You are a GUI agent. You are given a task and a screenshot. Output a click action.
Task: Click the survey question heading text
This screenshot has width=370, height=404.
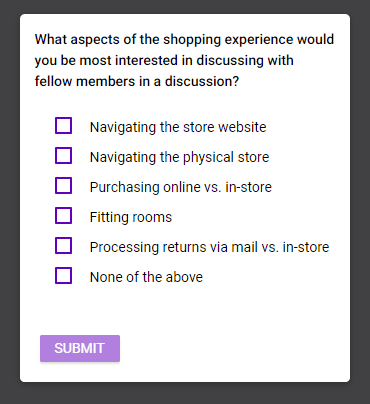[x=184, y=60]
